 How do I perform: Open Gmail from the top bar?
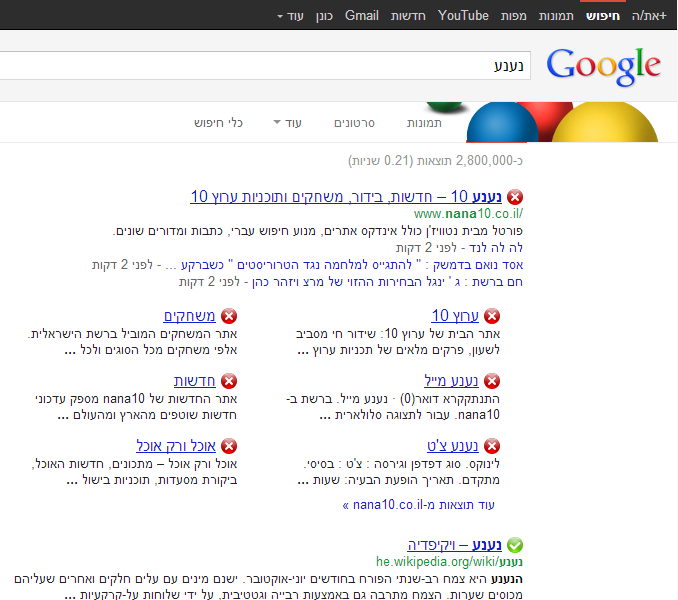point(361,16)
